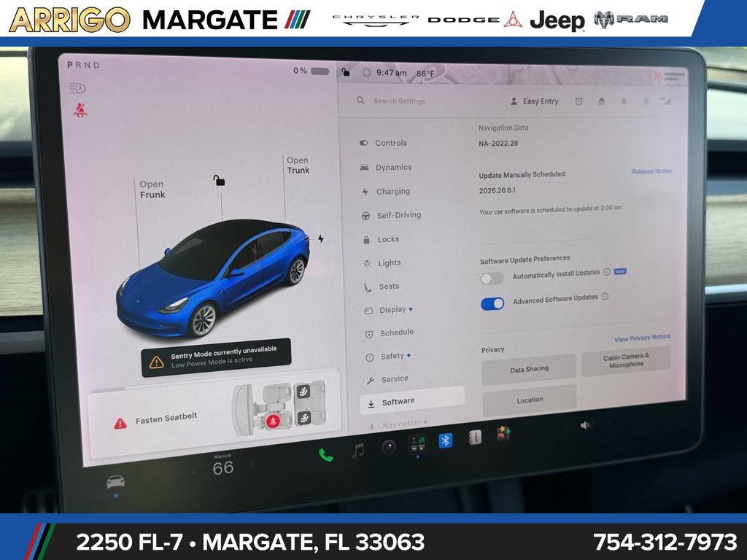Tap the faded Bluetooth icon in settings header

tap(646, 101)
